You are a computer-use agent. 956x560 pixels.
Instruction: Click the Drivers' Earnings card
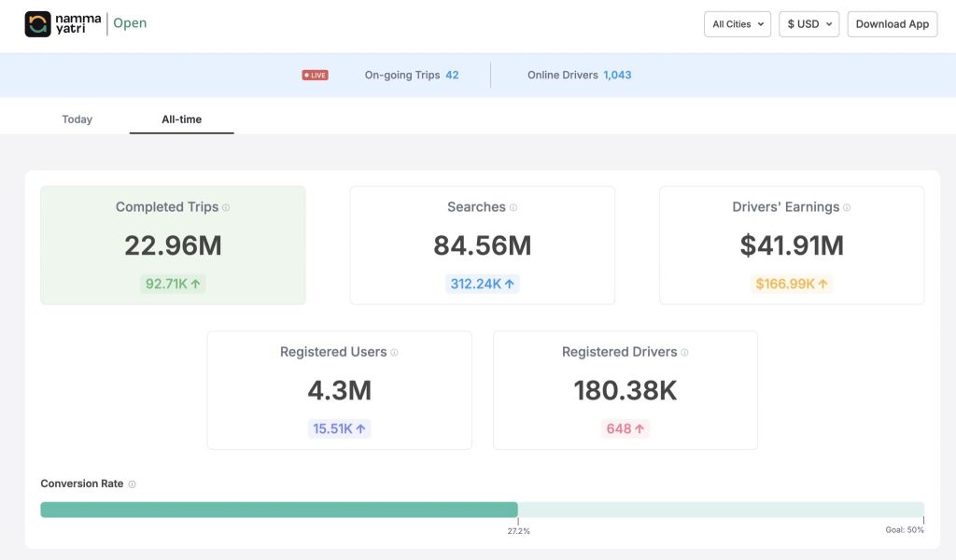792,245
